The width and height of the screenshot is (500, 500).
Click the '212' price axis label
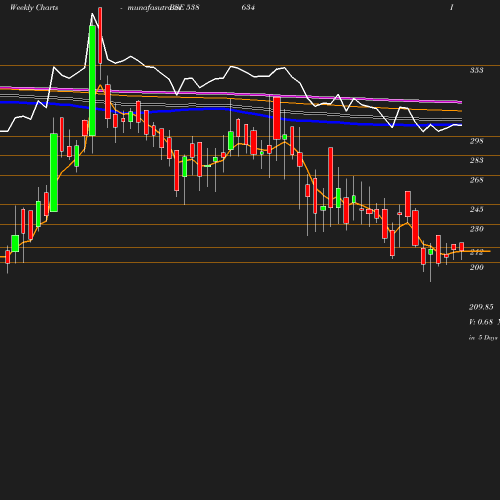[x=476, y=252]
